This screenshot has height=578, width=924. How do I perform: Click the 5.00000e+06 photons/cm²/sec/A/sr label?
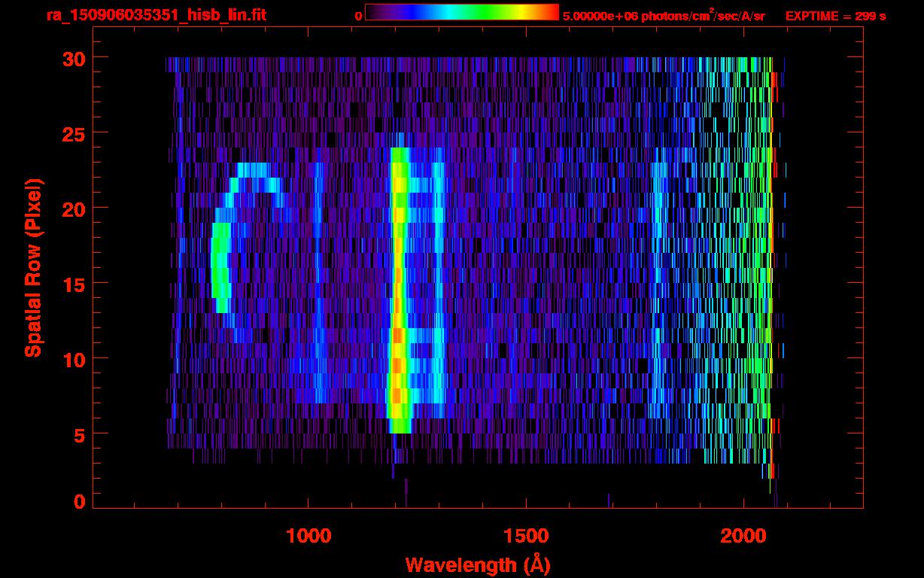click(x=664, y=15)
